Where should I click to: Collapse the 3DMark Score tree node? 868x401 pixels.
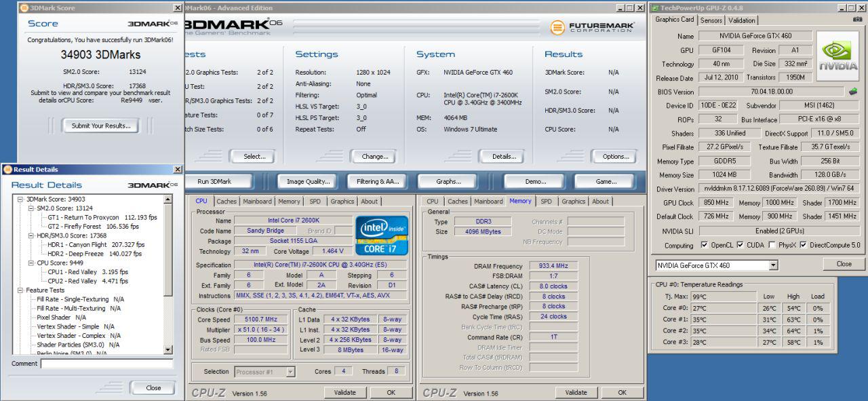[22, 199]
